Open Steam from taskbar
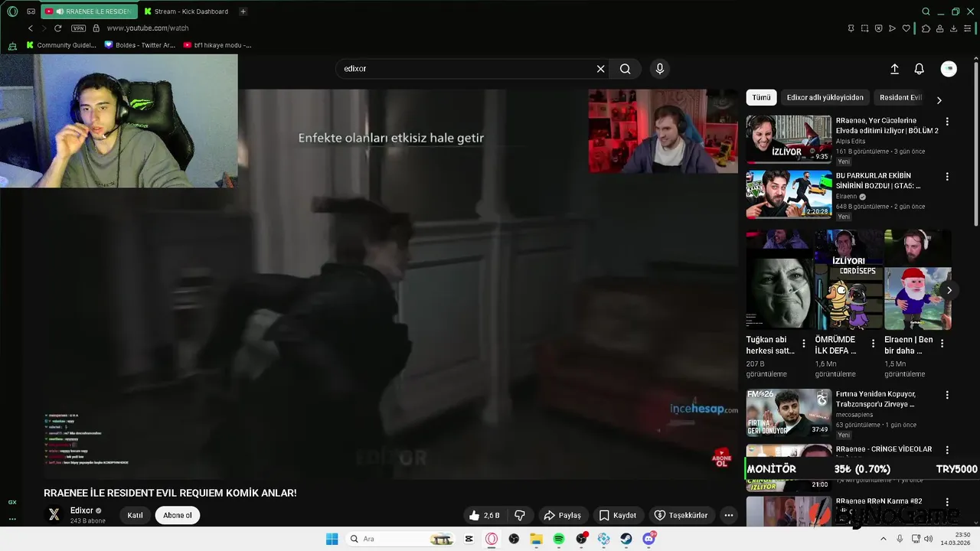The image size is (980, 551). point(626,539)
